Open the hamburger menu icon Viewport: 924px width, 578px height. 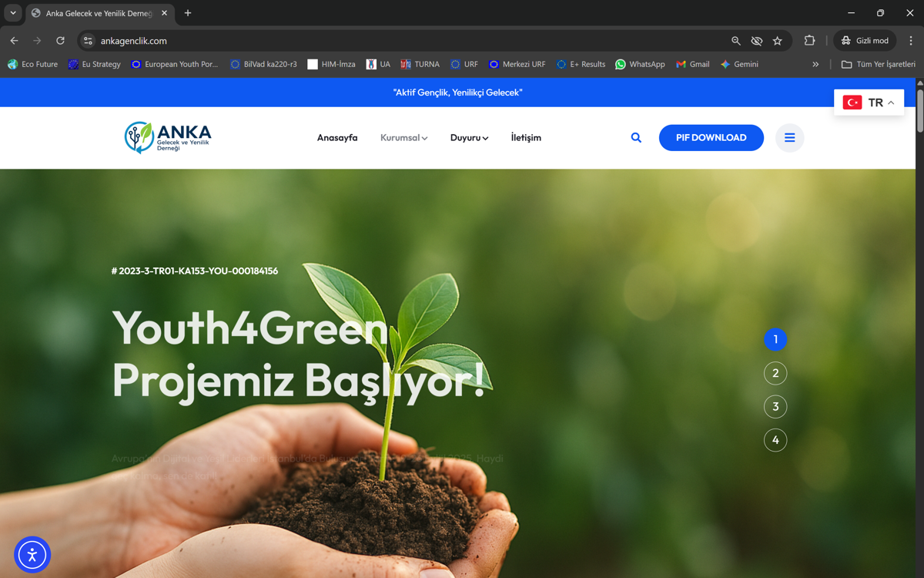pos(789,138)
